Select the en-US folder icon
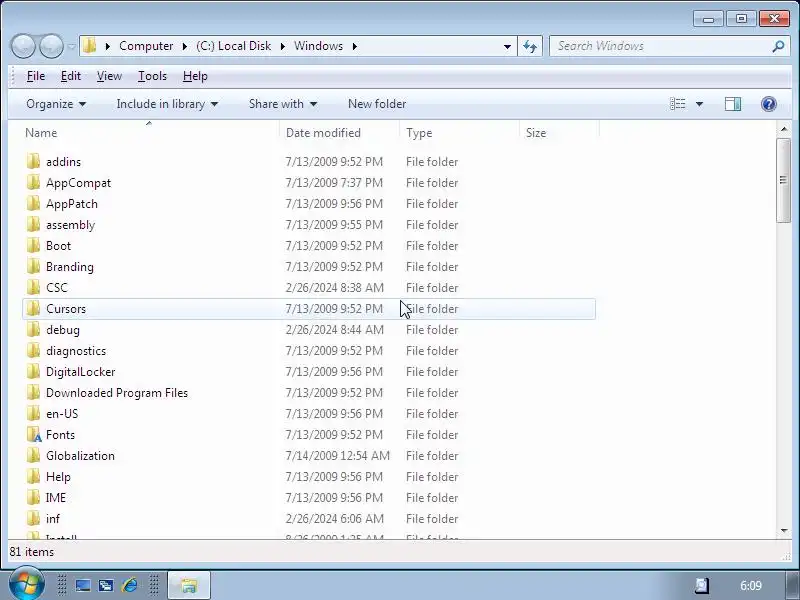 click(x=33, y=413)
